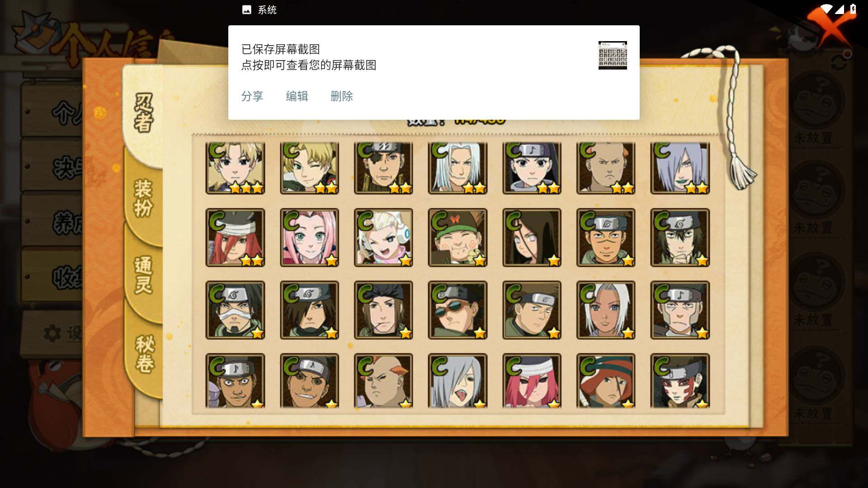Select the red face-paint ninja portrait
This screenshot has width=868, height=488.
pos(680,381)
